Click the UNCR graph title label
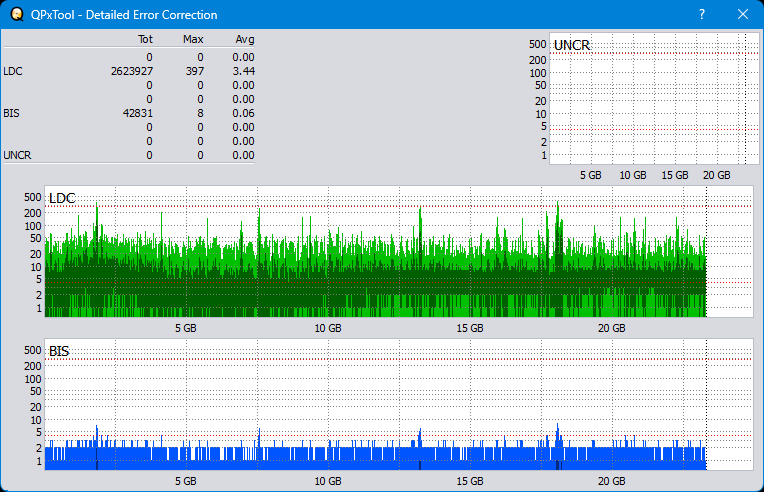The image size is (764, 492). [x=572, y=46]
